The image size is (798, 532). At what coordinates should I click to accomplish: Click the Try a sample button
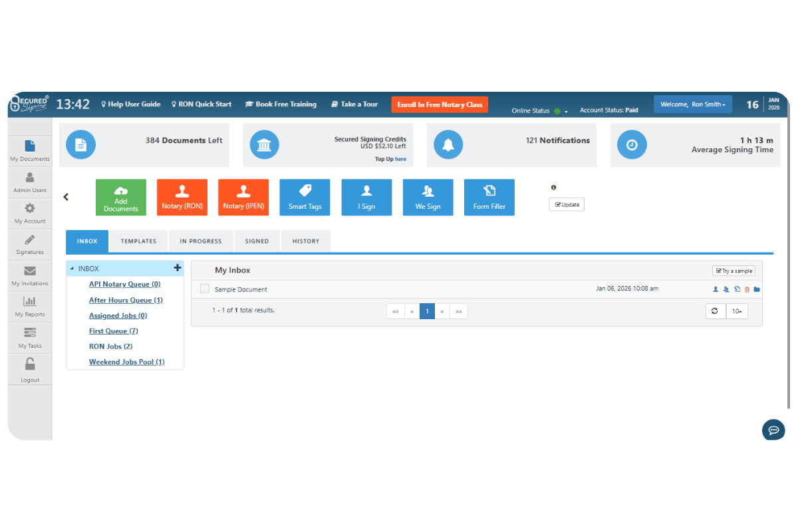tap(733, 271)
